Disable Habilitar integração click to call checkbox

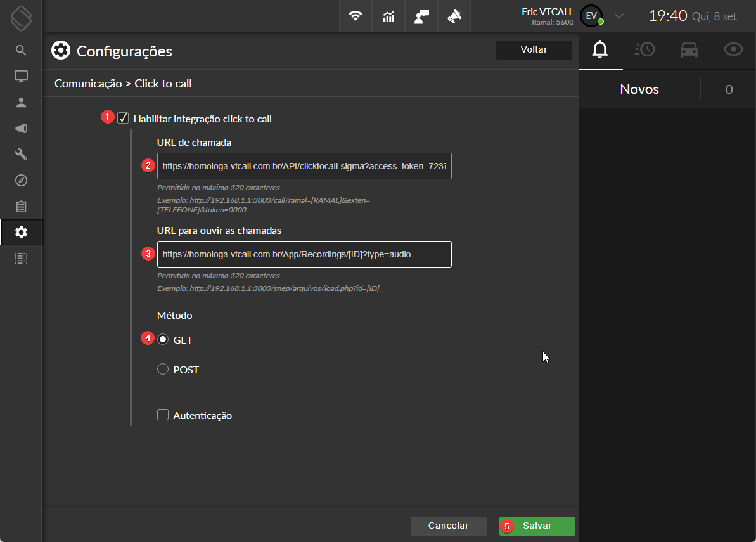[124, 118]
